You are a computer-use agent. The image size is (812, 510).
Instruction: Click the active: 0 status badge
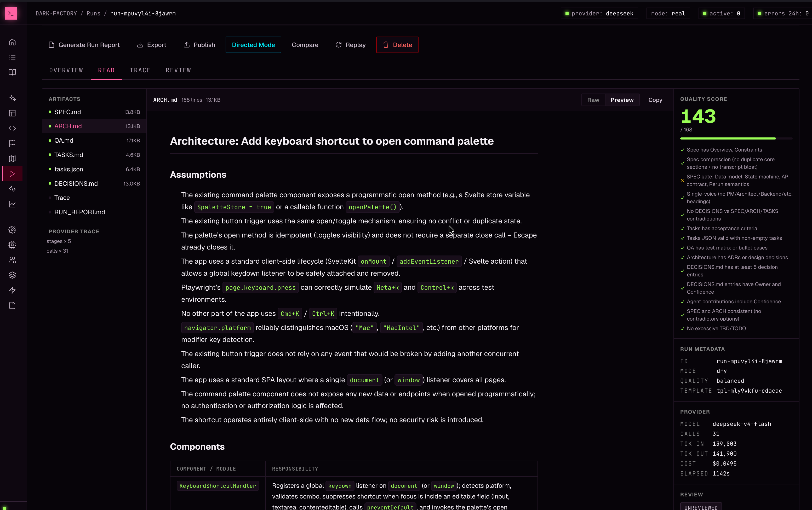point(721,14)
